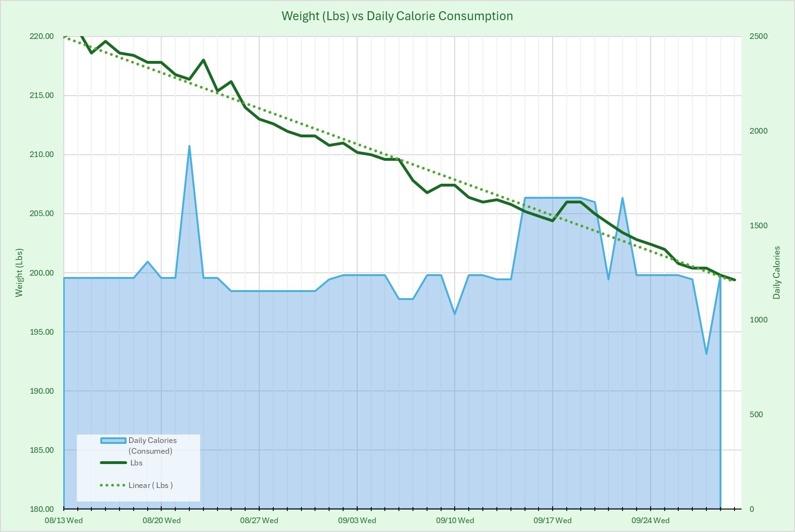
Task: Click the dotted Linear (Lbs) legend marker
Action: (x=113, y=486)
